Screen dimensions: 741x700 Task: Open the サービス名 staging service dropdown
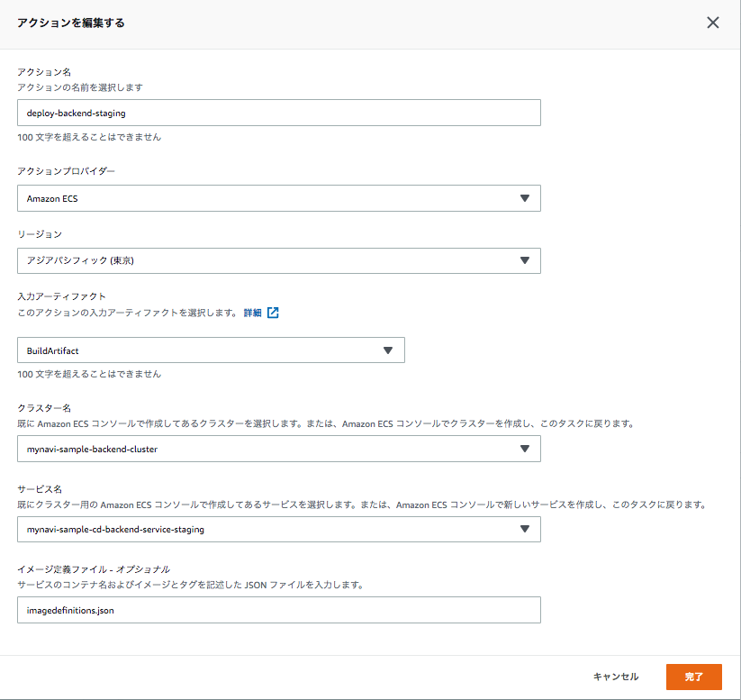coord(279,529)
